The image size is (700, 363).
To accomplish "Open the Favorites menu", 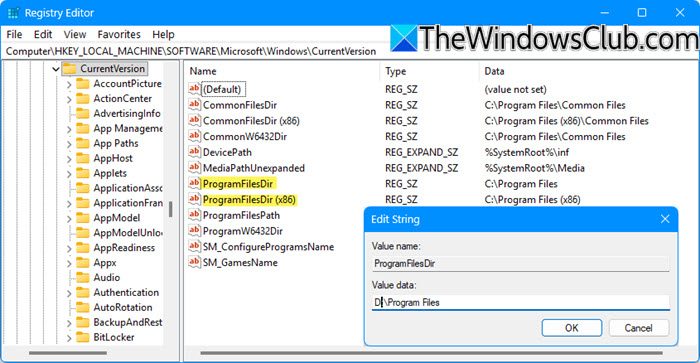I will tap(119, 34).
